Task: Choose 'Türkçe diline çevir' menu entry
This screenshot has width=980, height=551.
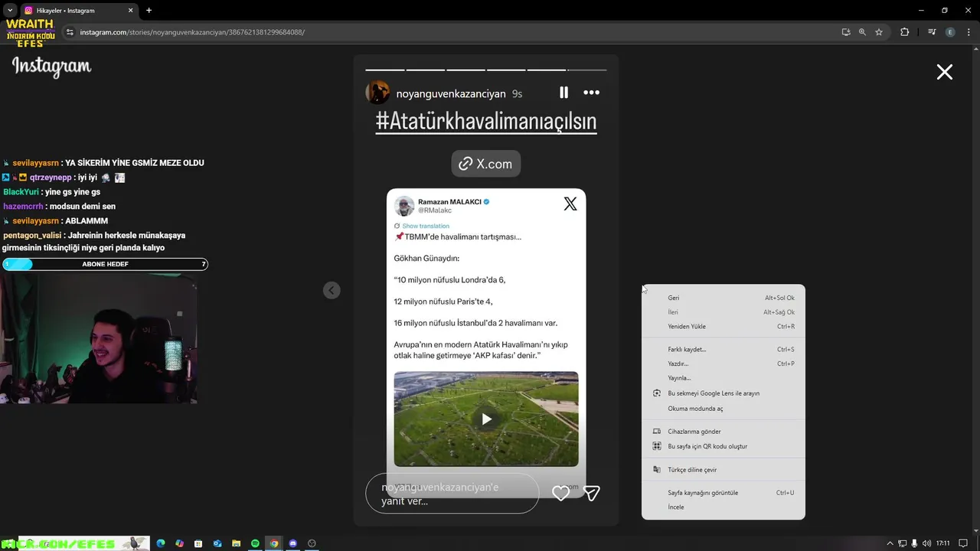Action: click(x=724, y=470)
